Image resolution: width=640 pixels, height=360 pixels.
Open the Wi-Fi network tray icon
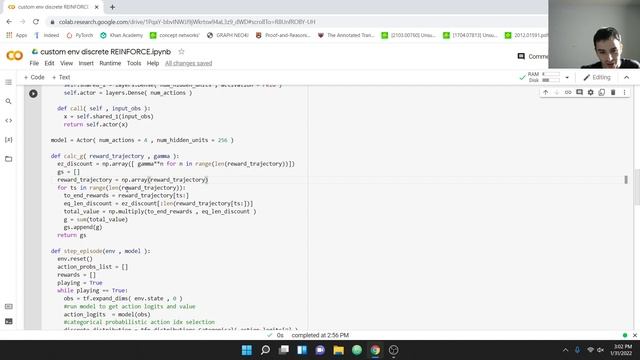click(x=590, y=350)
